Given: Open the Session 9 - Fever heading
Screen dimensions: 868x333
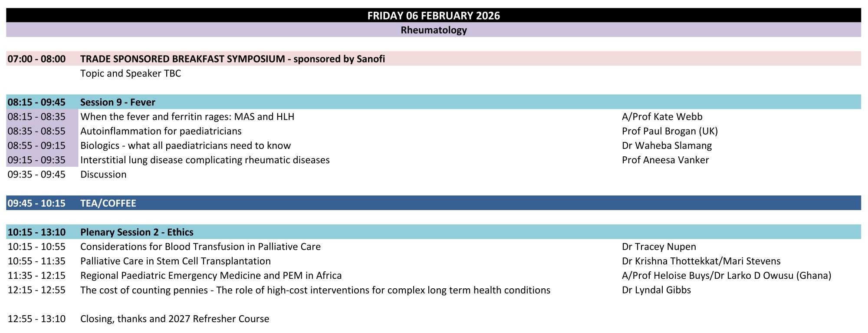Looking at the screenshot, I should [x=118, y=102].
